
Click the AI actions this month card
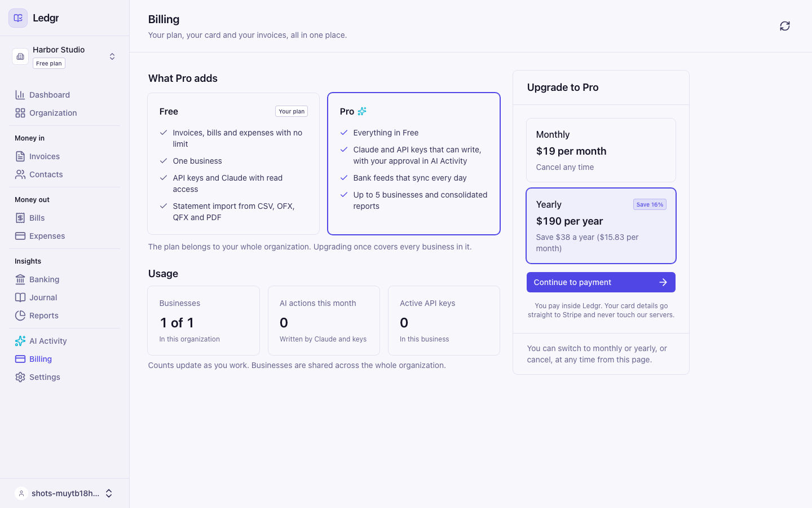coord(324,321)
